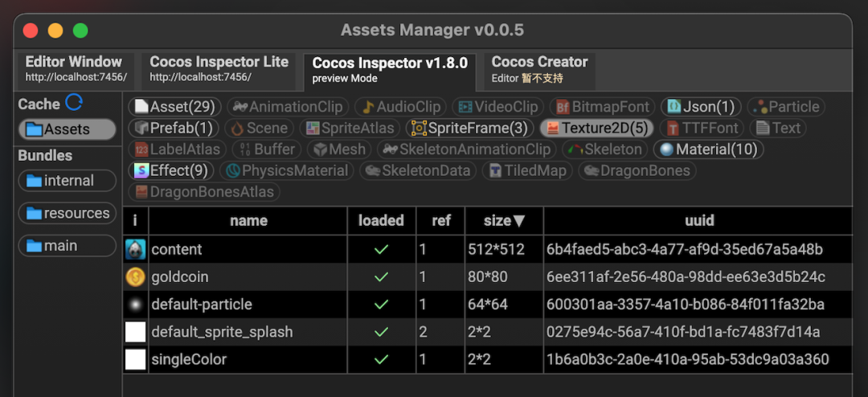
Task: Filter by Scene type
Action: [x=259, y=128]
